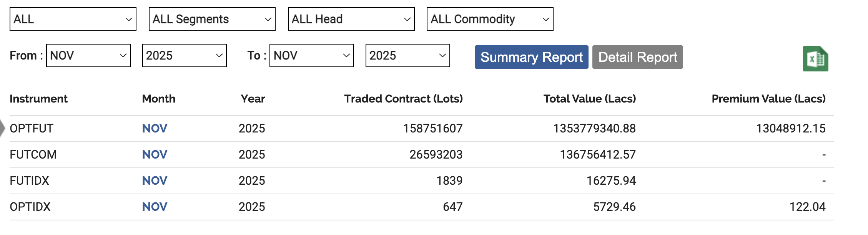Click the NOV link for OPTIDX
This screenshot has height=235, width=868.
(x=155, y=207)
